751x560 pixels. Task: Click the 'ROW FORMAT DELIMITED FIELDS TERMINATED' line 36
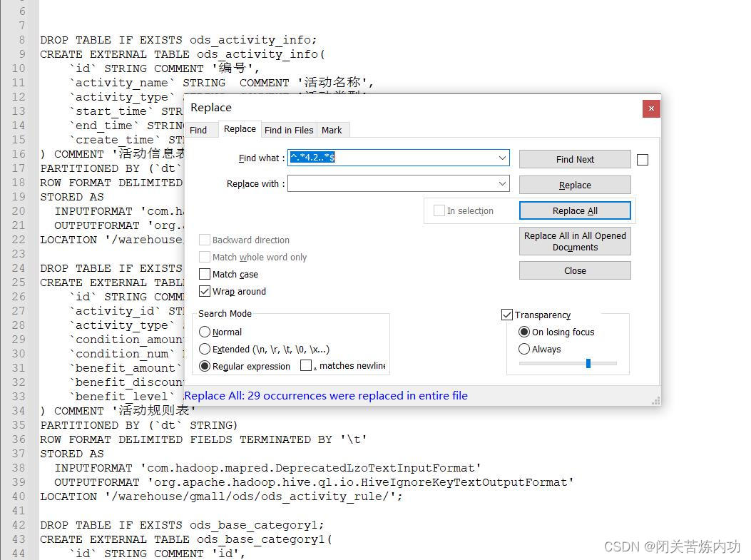(x=203, y=439)
